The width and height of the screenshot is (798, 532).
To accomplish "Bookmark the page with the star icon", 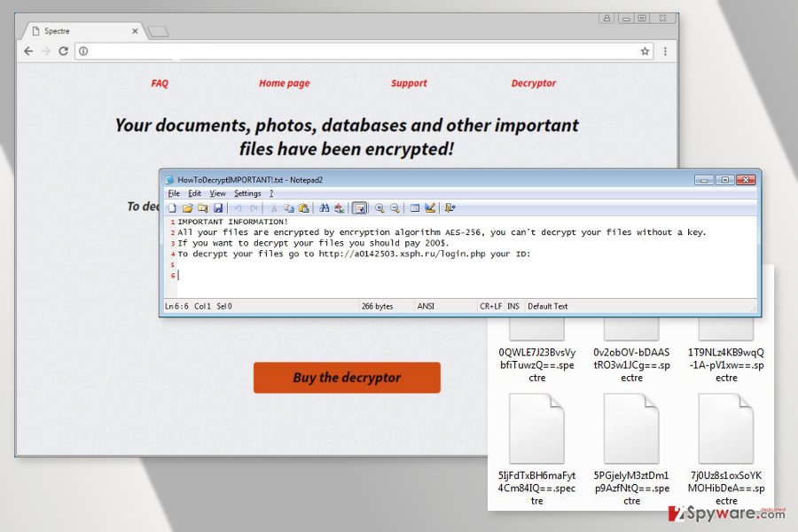I will point(645,51).
